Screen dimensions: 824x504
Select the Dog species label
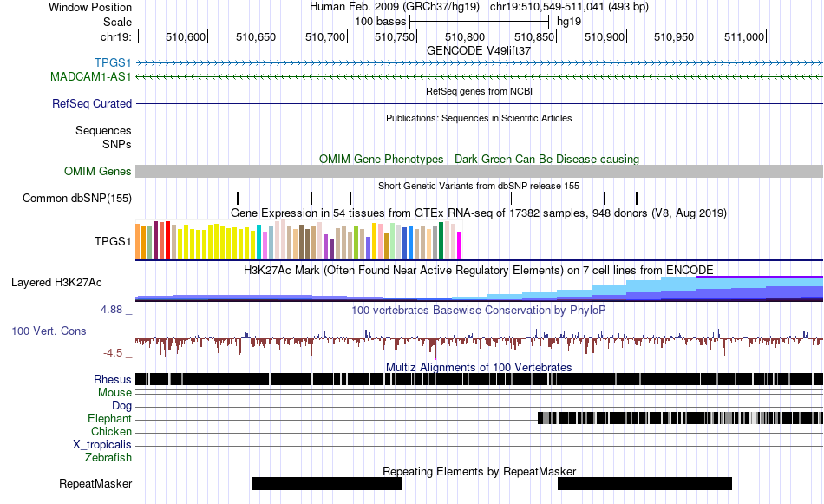click(x=121, y=406)
